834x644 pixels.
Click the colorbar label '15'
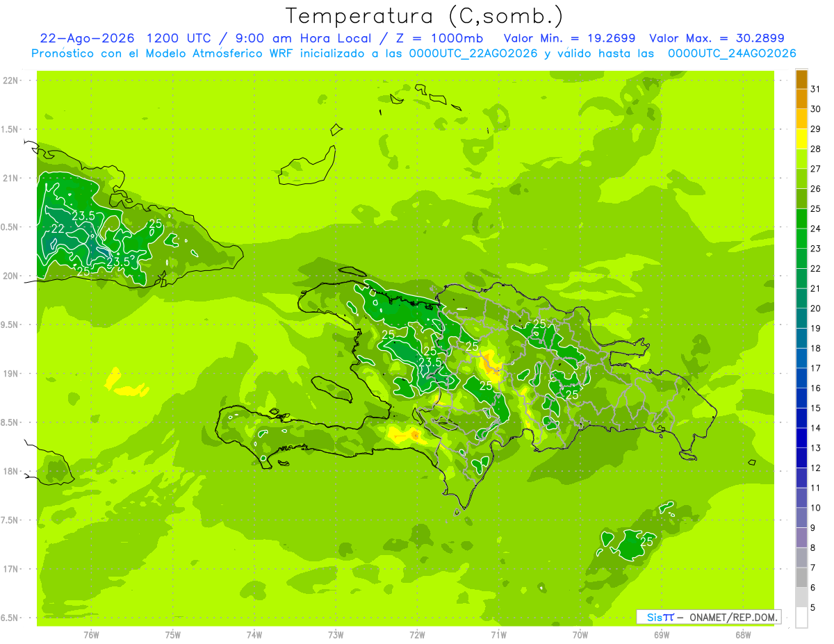[x=815, y=408]
